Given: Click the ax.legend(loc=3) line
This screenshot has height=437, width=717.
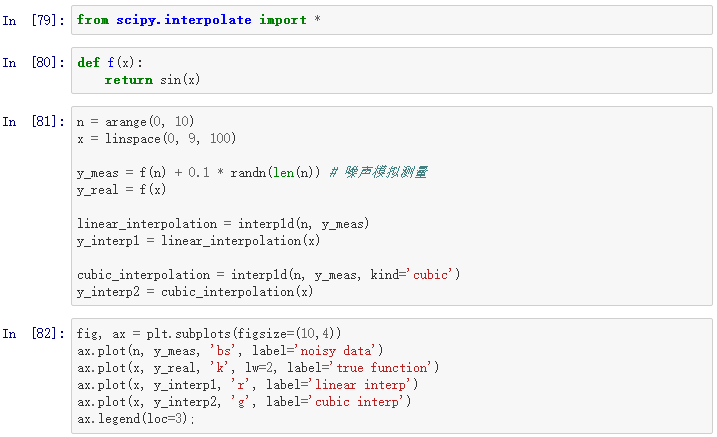Looking at the screenshot, I should tap(136, 419).
